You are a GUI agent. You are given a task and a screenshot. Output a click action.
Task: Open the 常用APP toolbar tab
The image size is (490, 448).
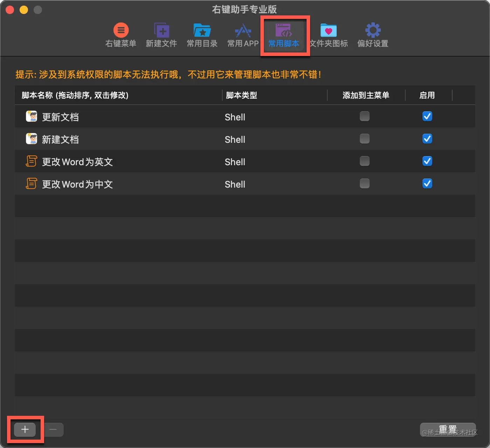coord(243,35)
